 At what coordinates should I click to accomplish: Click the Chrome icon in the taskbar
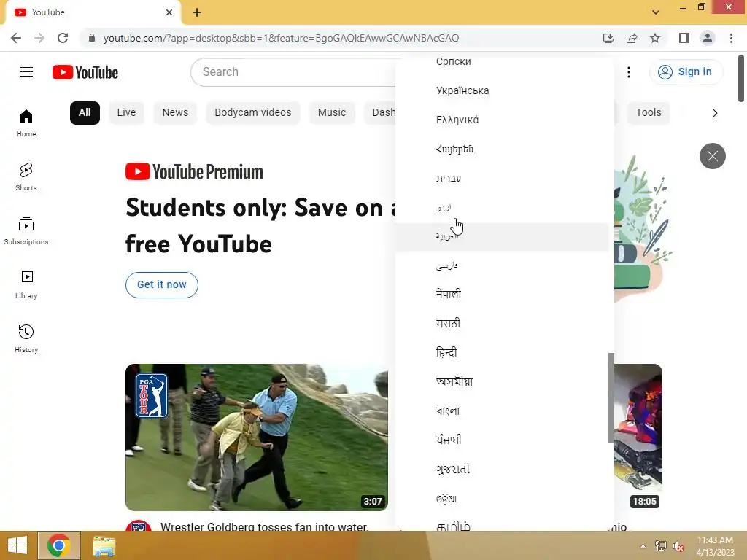[58, 545]
